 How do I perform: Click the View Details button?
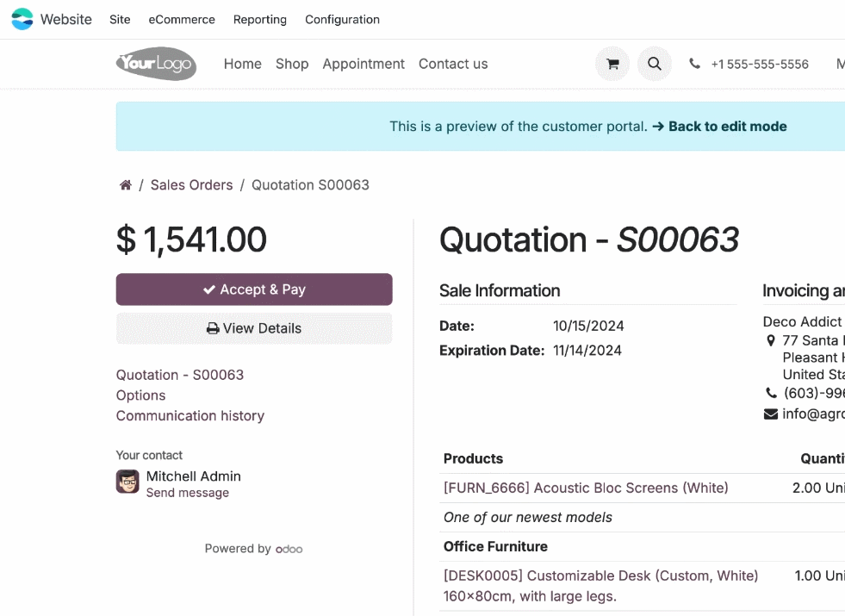[254, 328]
